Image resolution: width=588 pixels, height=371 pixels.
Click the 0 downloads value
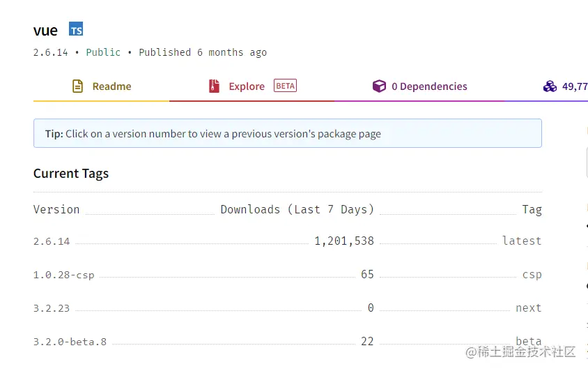(x=371, y=308)
